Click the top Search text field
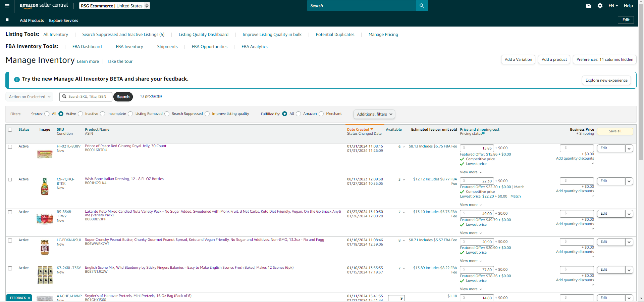 click(x=362, y=6)
